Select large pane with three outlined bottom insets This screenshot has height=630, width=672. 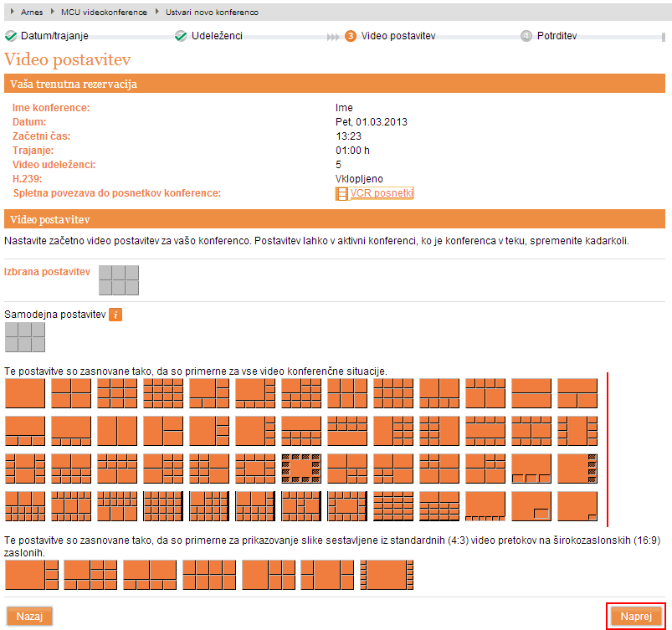point(531,469)
